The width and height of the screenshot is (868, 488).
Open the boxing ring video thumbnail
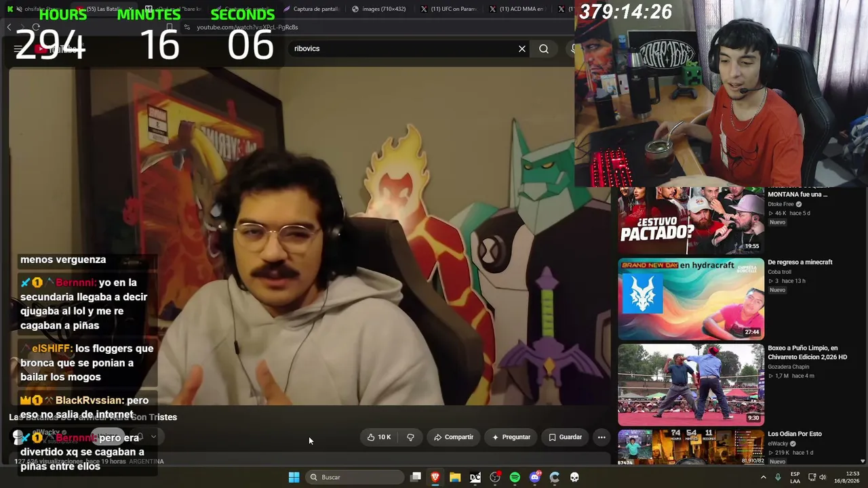(x=691, y=385)
